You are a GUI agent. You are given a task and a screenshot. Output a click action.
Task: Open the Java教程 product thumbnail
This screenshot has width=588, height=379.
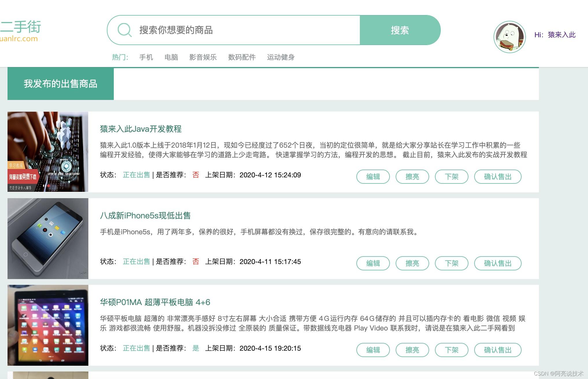pyautogui.click(x=48, y=152)
